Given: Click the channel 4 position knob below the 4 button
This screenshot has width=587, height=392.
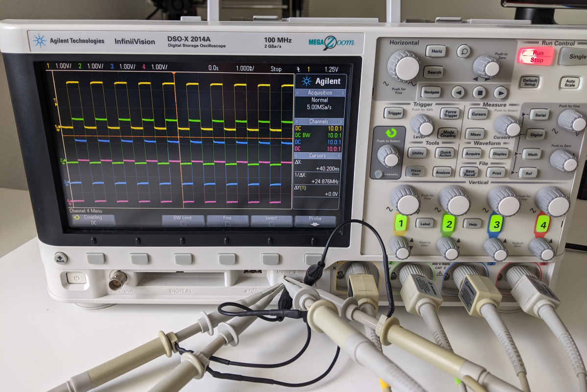Looking at the screenshot, I should 542,250.
